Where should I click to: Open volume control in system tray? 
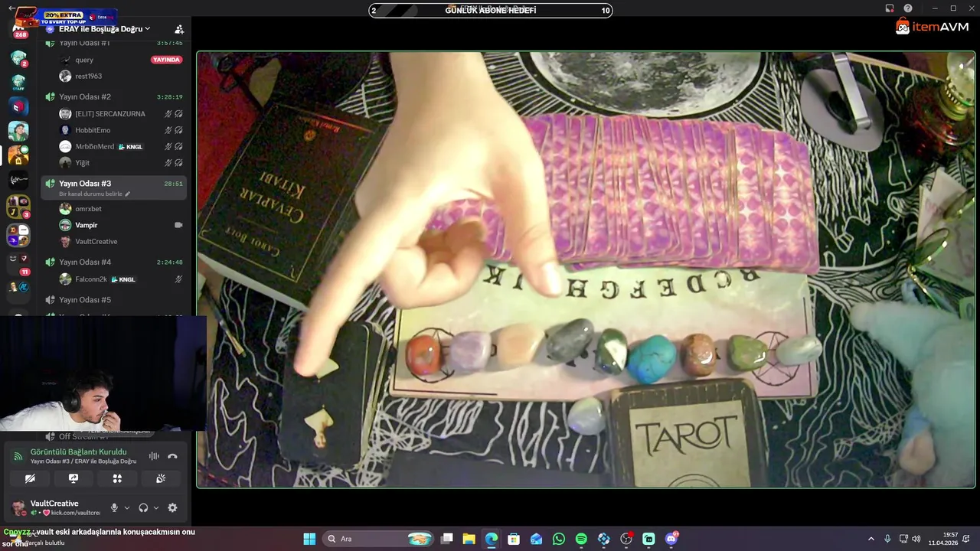coord(916,539)
